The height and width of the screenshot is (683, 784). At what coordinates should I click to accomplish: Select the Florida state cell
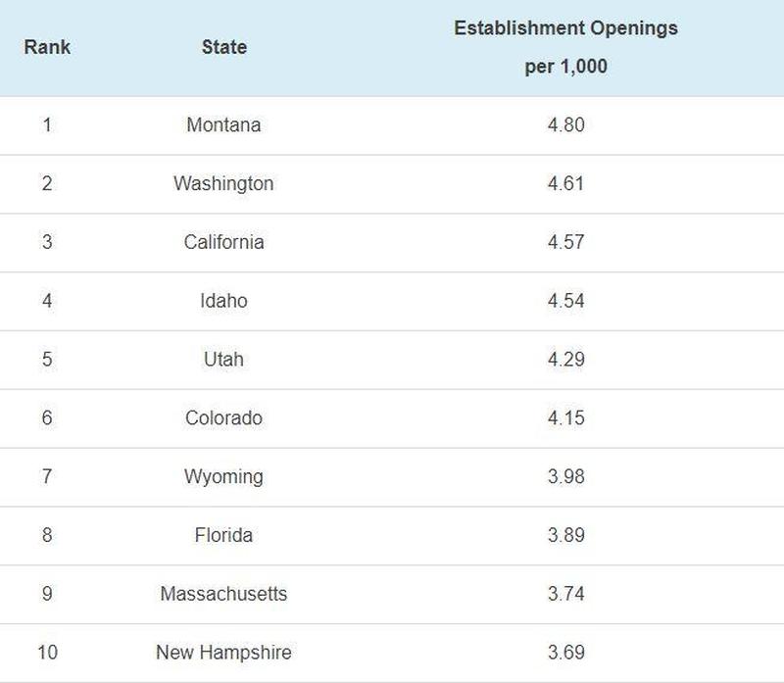[x=223, y=535]
